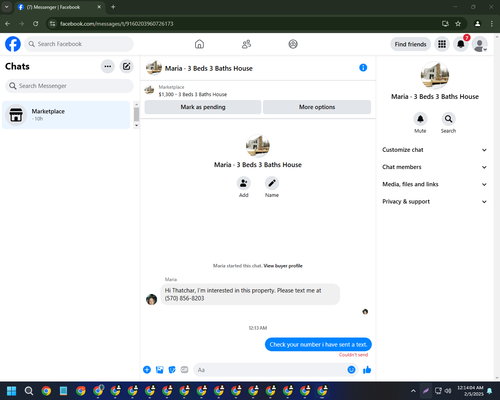Choose a sticker in composer
This screenshot has height=400, width=500.
pyautogui.click(x=172, y=370)
